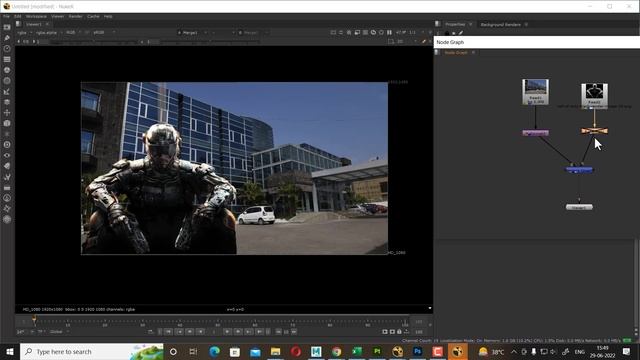Open the Nuke app on taskbar
This screenshot has width=640, height=360.
click(x=458, y=351)
